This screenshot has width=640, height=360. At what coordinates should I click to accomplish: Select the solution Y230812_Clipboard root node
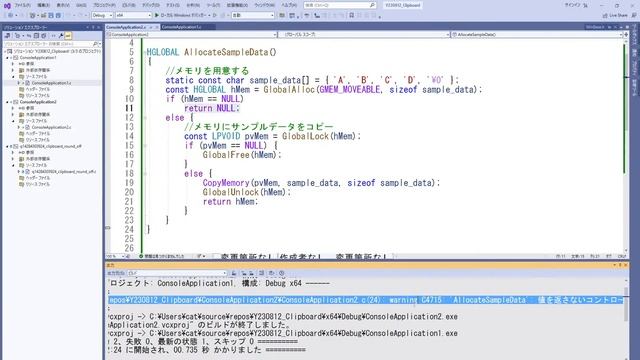[x=56, y=51]
